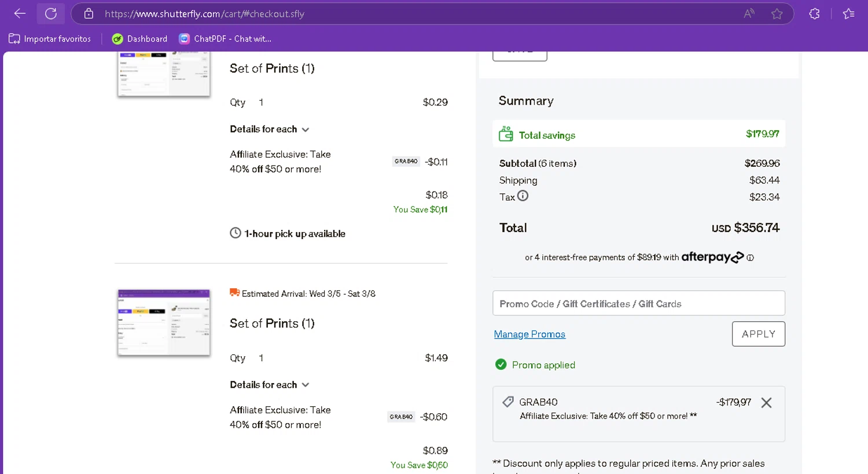Click the Promo Code / Gift Cards field
The image size is (868, 474).
coord(639,303)
